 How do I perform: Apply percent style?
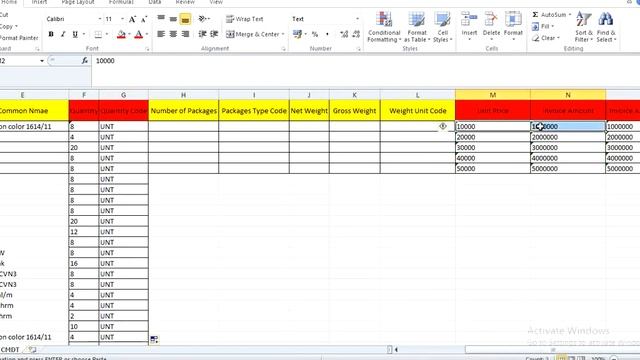(315, 34)
